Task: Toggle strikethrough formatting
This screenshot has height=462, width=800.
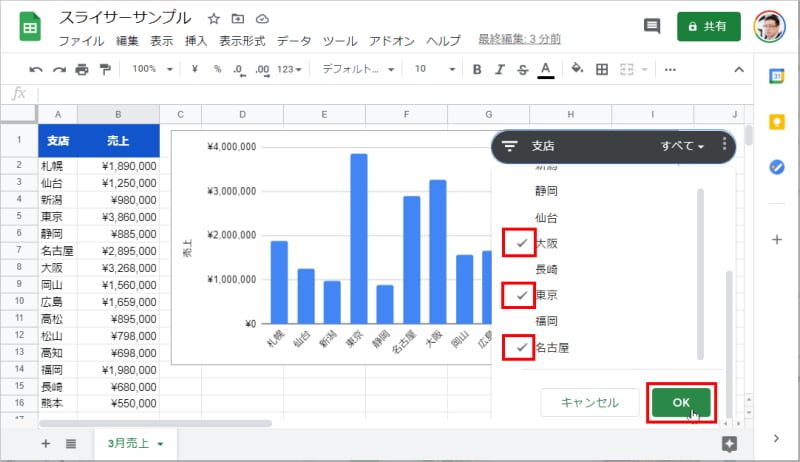Action: tap(522, 69)
